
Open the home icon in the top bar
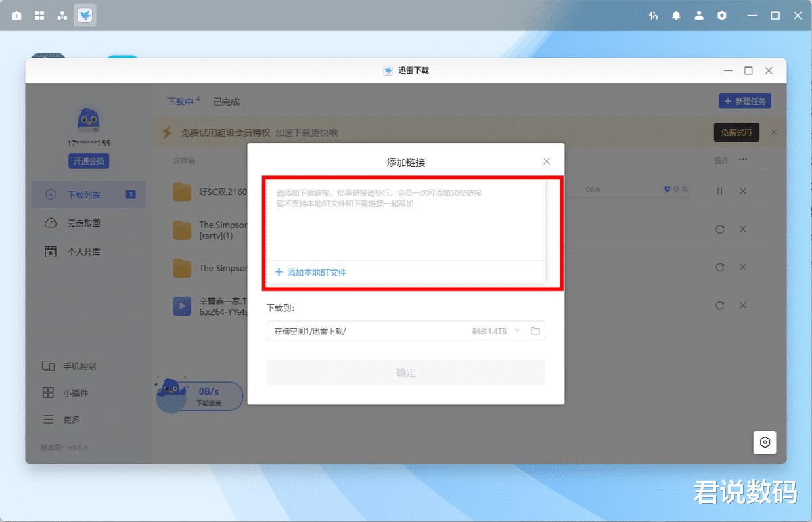(17, 16)
